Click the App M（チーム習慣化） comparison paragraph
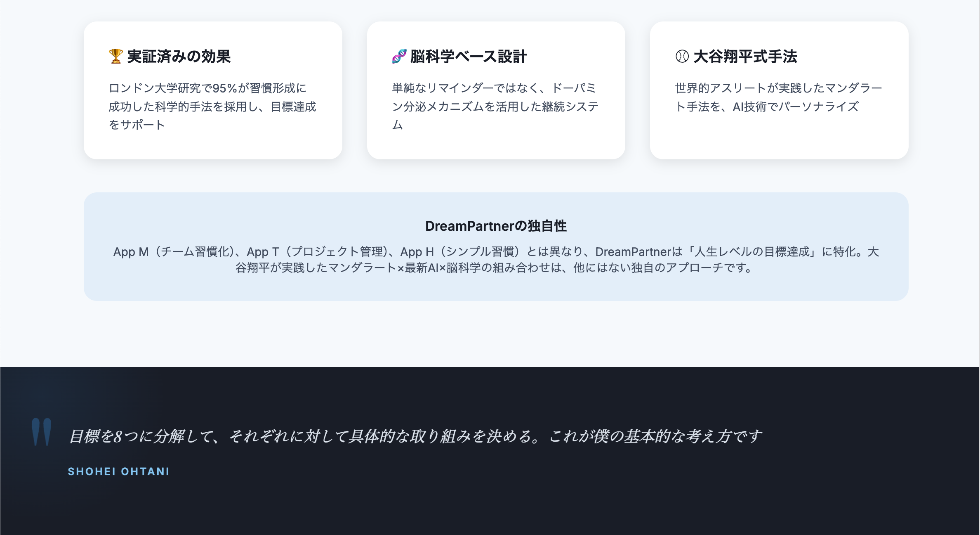This screenshot has height=535, width=980. tap(496, 260)
